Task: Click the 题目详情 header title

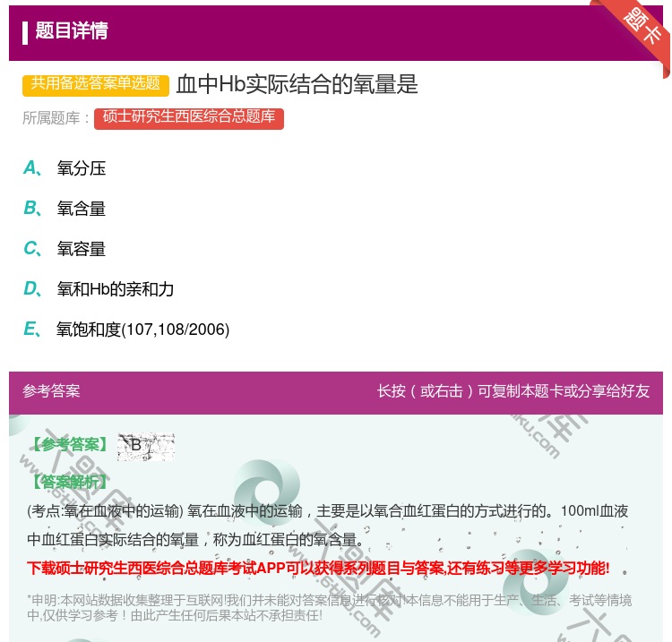Action: click(x=72, y=30)
